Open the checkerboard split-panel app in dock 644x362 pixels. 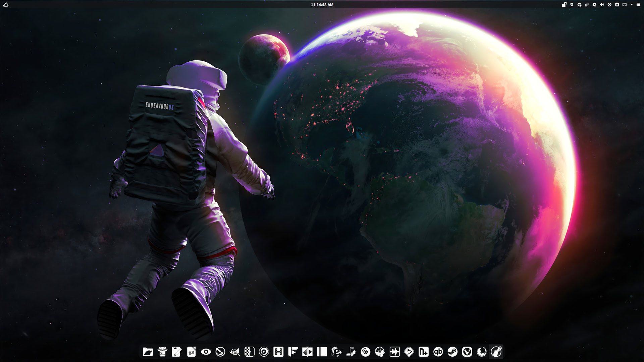pos(250,352)
